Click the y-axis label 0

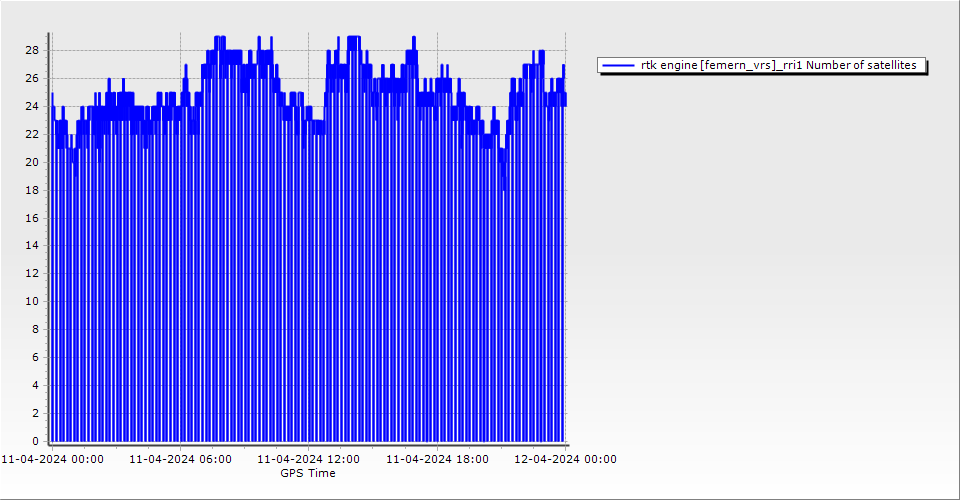point(35,441)
